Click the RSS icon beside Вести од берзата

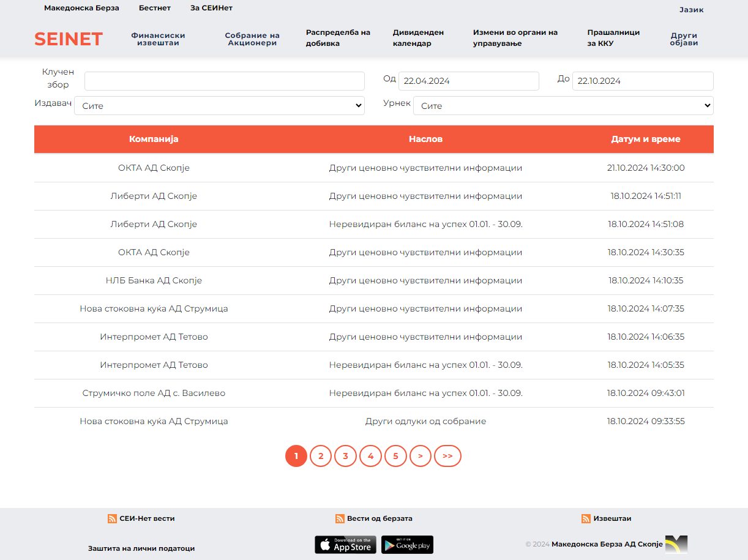[340, 518]
